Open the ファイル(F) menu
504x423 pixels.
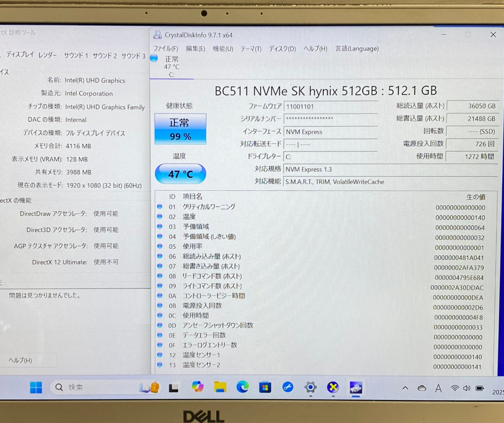pyautogui.click(x=166, y=49)
